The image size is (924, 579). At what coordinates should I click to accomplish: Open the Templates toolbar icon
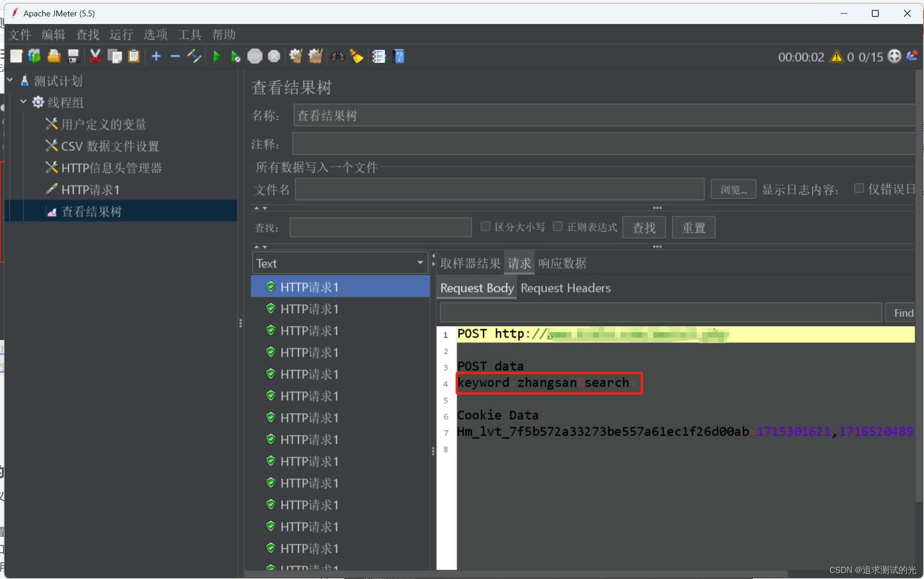tap(35, 56)
